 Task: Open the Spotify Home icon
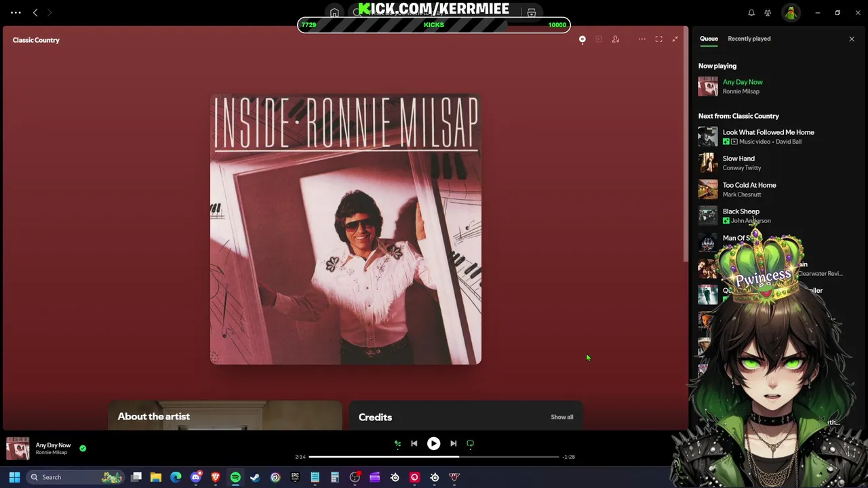334,13
